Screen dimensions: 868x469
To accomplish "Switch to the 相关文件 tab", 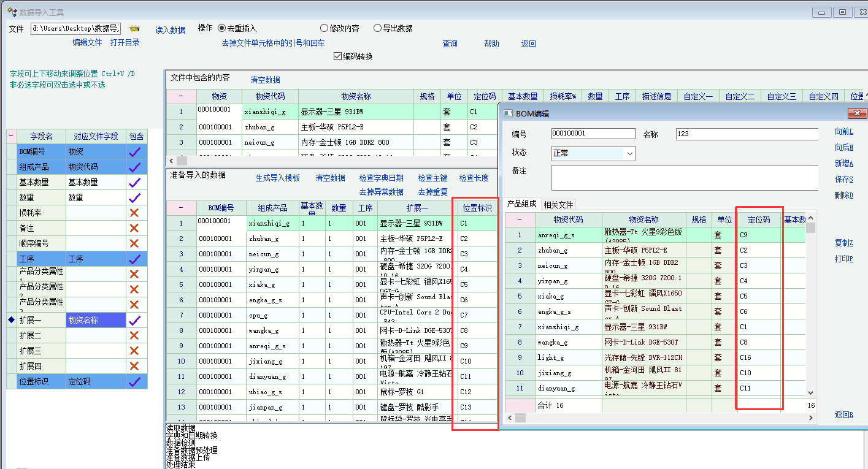I will pos(559,205).
